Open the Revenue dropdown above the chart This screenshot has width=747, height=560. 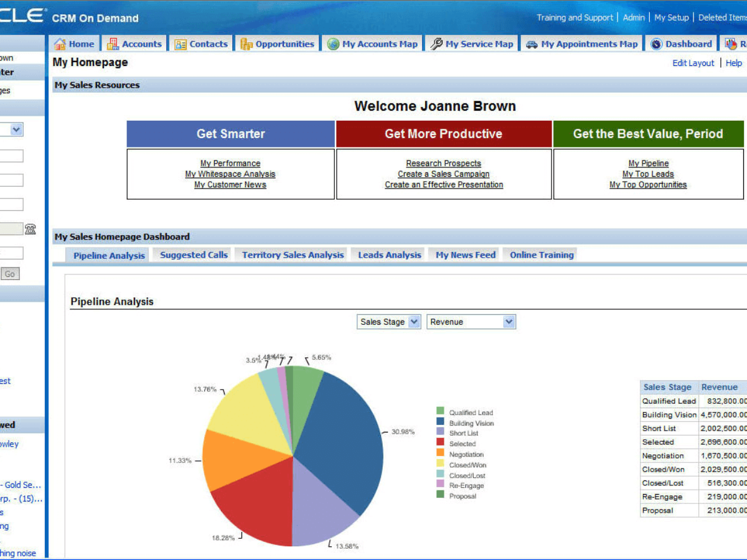[x=471, y=322]
